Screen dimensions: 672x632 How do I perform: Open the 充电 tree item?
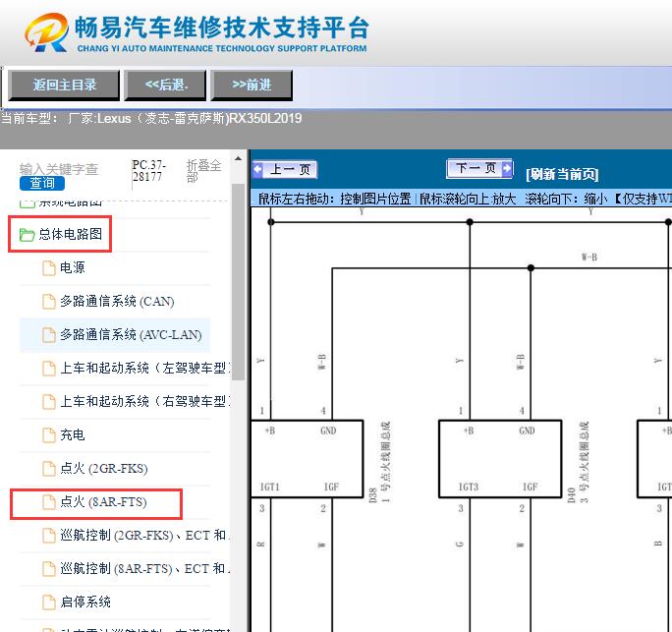coord(72,434)
